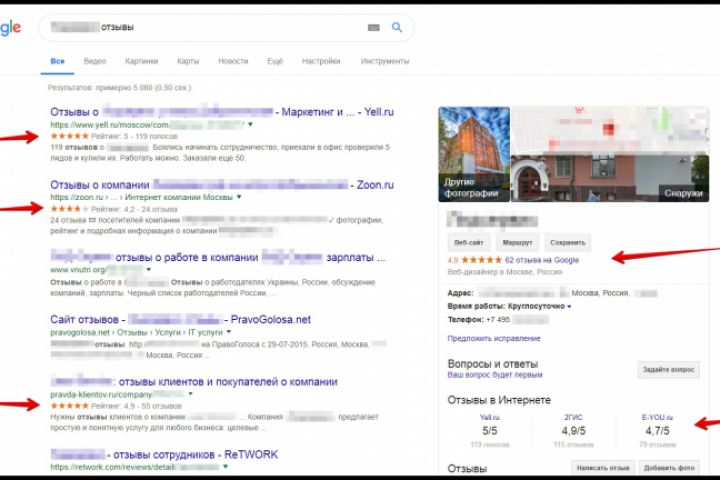Open the Zoon.ru company reviews result
This screenshot has height=480, width=720.
point(222,185)
